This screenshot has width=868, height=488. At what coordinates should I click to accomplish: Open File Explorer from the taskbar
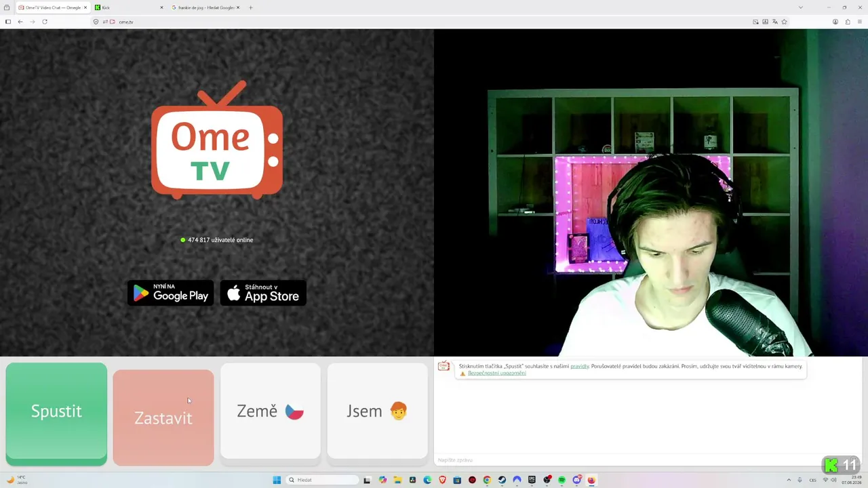point(397,480)
